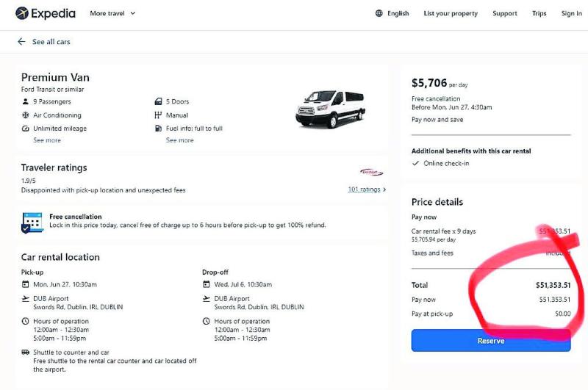The image size is (588, 390).
Task: Click the Premium Van thumbnail image
Action: coord(330,109)
